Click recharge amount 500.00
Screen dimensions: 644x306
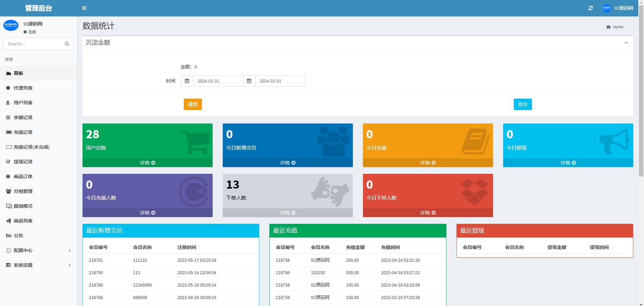(x=352, y=273)
